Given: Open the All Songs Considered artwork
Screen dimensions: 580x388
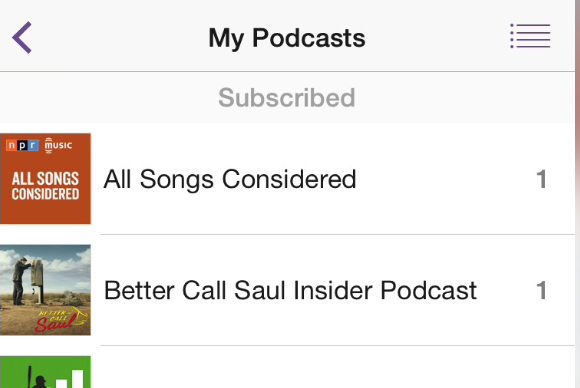Looking at the screenshot, I should pyautogui.click(x=45, y=179).
